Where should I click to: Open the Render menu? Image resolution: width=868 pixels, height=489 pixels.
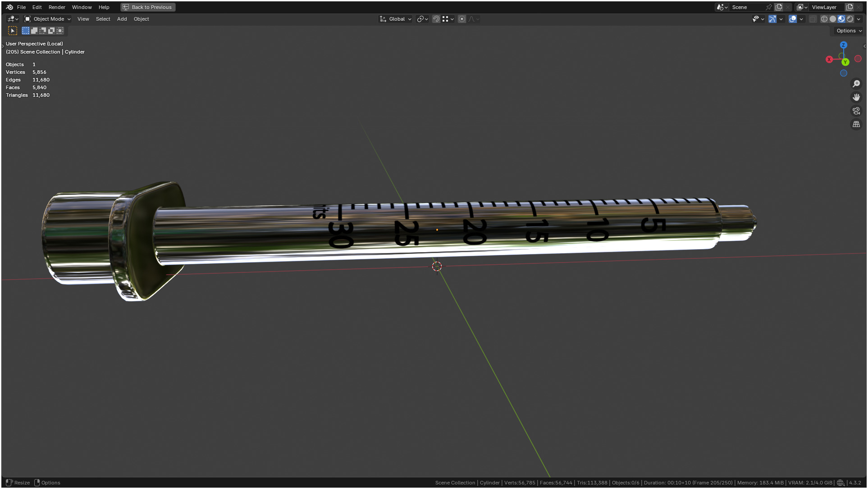pos(57,7)
